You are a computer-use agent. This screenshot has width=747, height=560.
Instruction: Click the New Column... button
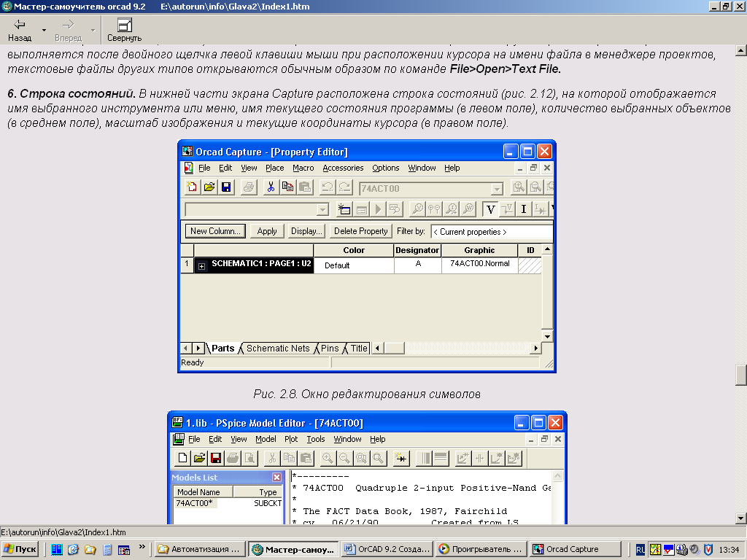point(215,231)
